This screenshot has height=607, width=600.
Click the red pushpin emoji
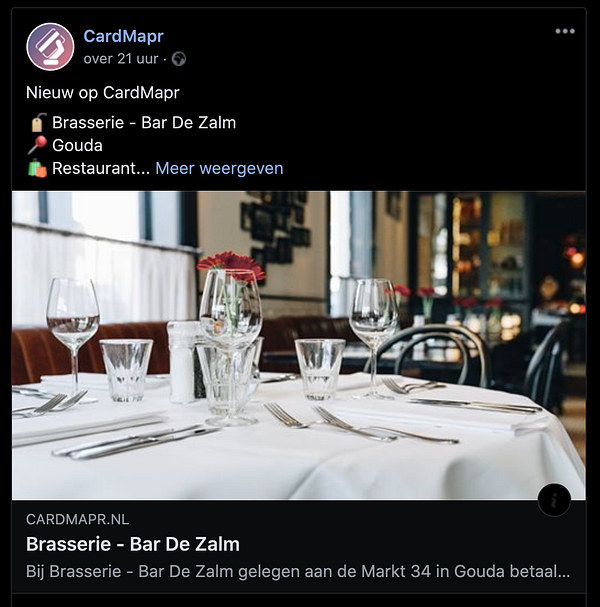pyautogui.click(x=38, y=146)
